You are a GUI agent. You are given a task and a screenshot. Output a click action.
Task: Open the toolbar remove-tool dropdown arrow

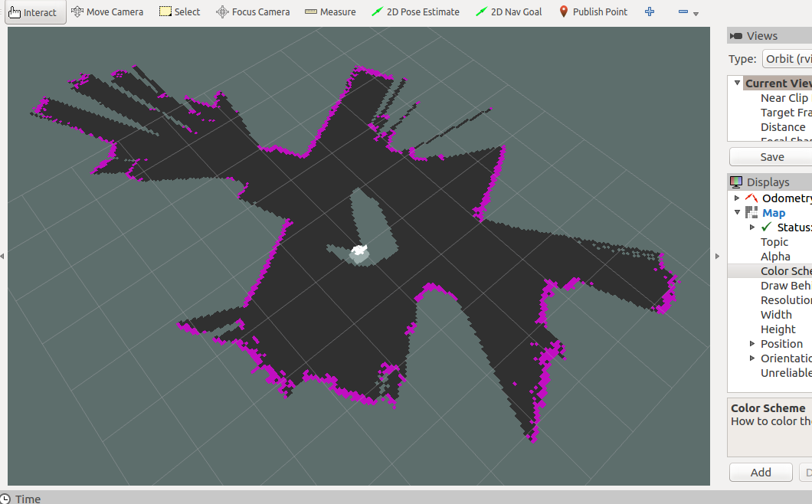pyautogui.click(x=696, y=14)
